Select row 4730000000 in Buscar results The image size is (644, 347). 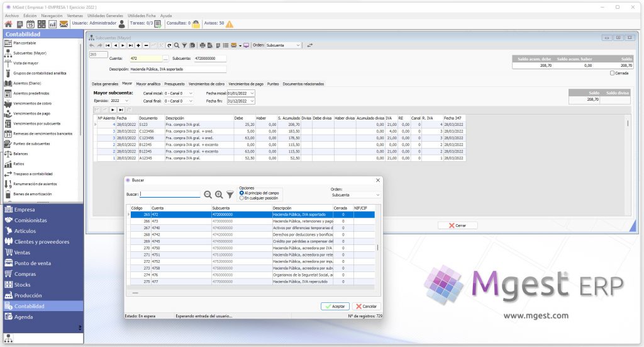(253, 221)
